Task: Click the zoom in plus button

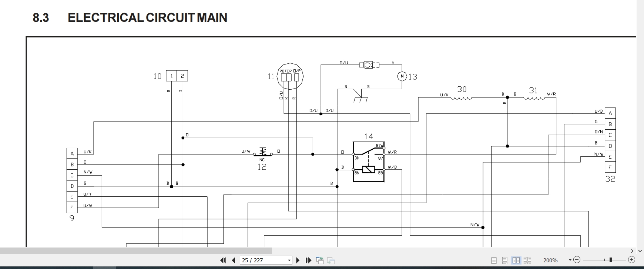Action: click(x=631, y=260)
